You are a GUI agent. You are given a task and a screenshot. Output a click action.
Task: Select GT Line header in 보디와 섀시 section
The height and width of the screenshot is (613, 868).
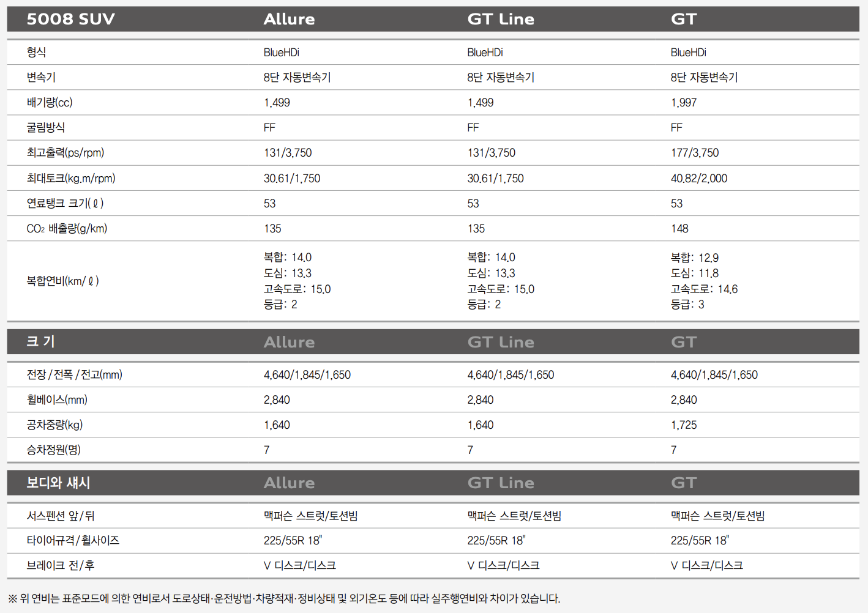click(501, 483)
